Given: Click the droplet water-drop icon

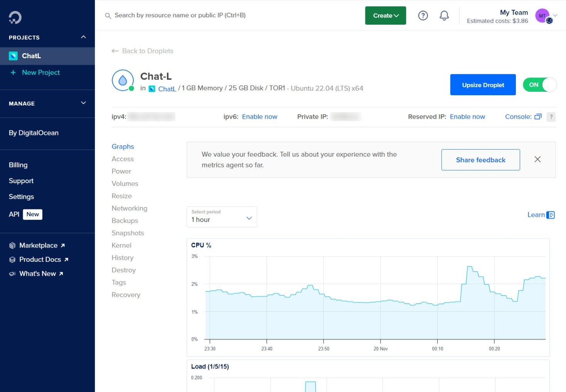Looking at the screenshot, I should (123, 80).
